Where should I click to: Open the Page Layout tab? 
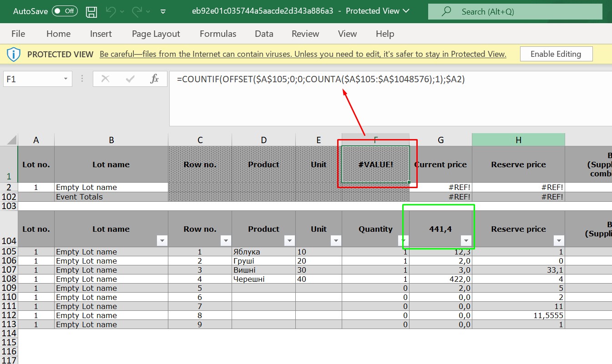(156, 34)
